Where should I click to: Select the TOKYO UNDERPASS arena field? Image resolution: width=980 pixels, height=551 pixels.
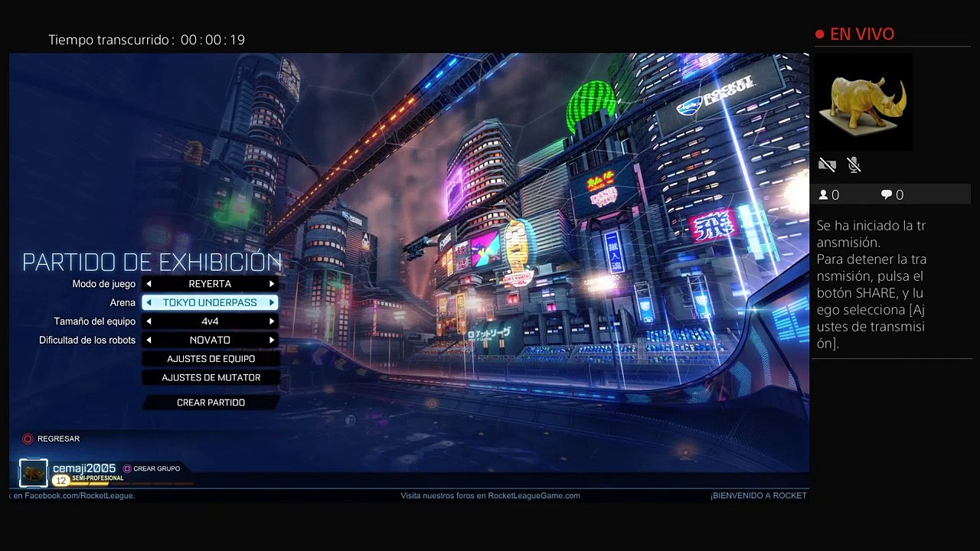[x=210, y=302]
